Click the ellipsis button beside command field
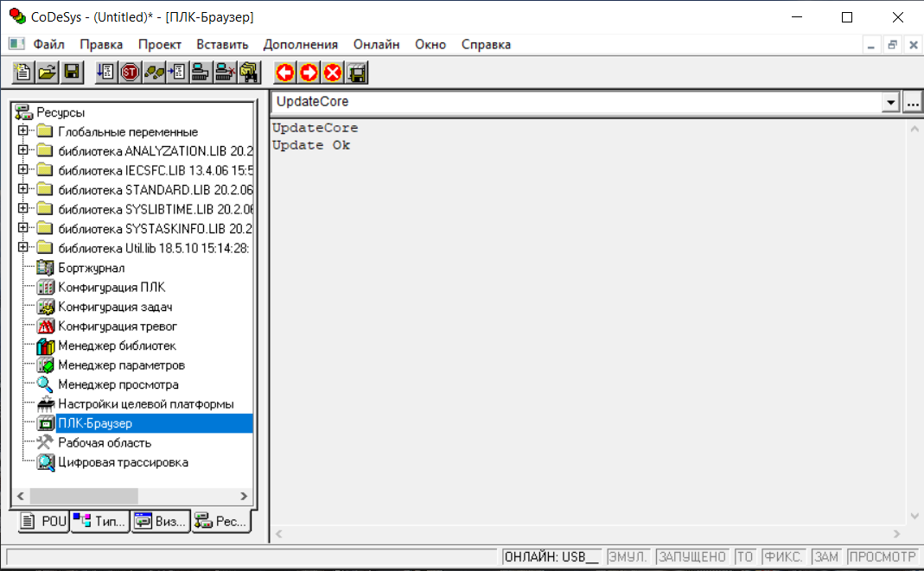This screenshot has width=924, height=571. (912, 102)
